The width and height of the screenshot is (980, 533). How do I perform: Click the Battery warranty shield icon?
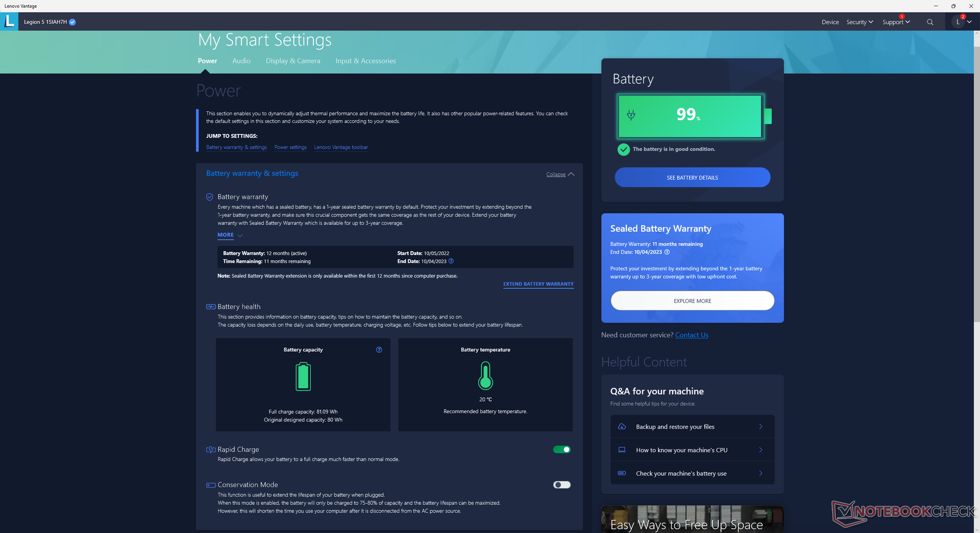coord(210,197)
